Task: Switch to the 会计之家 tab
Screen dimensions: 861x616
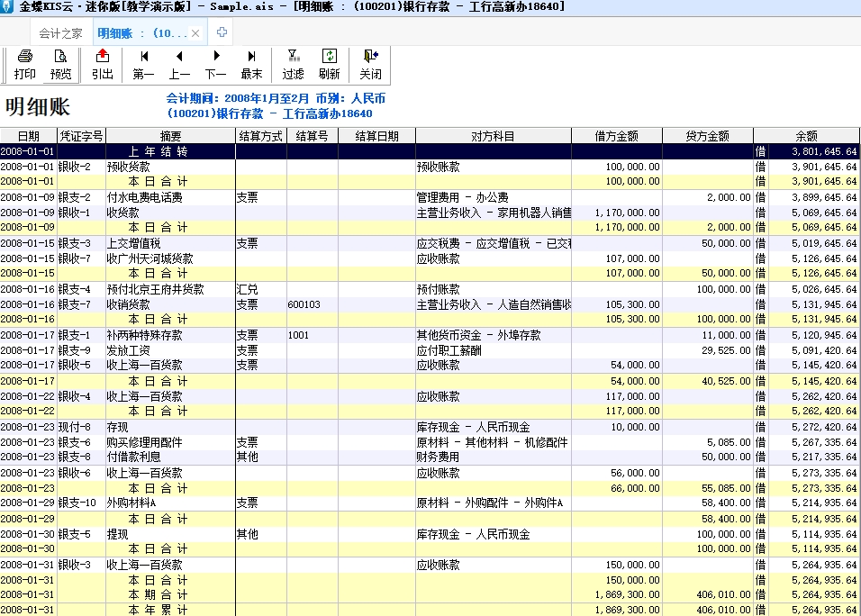Action: 60,33
